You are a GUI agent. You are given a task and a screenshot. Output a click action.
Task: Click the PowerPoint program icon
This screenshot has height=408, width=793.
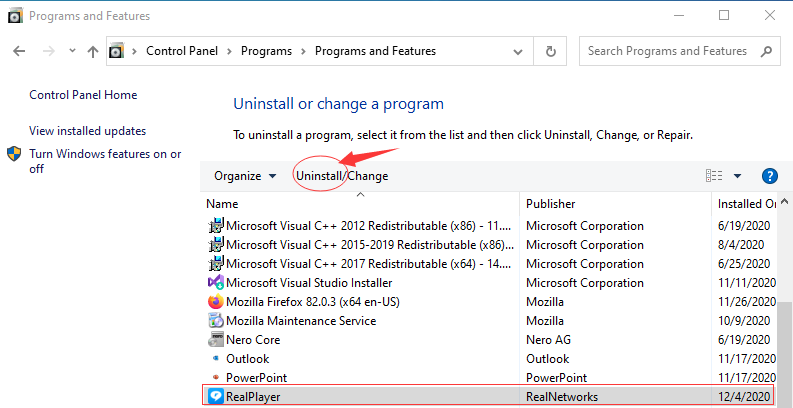(x=216, y=378)
